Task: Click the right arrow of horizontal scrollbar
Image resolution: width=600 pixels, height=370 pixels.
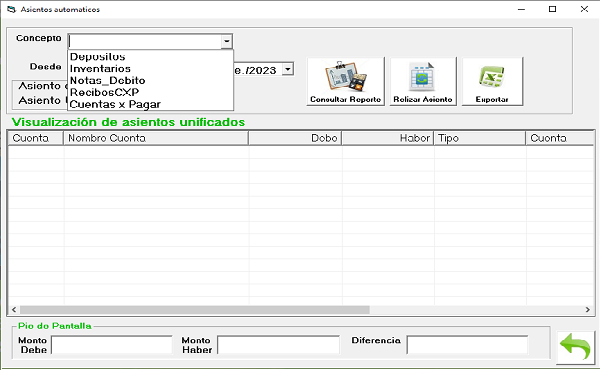Action: click(x=587, y=310)
